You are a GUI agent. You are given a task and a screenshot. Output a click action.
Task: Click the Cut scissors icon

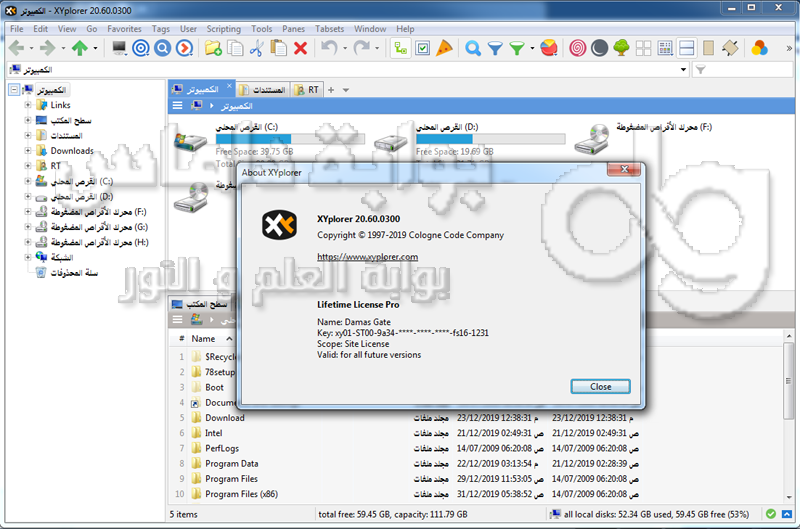pos(257,48)
